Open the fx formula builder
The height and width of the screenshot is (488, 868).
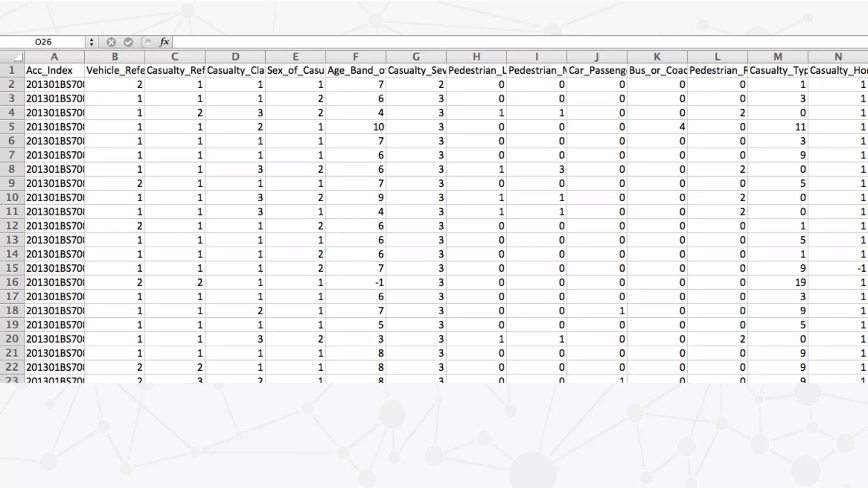click(164, 42)
